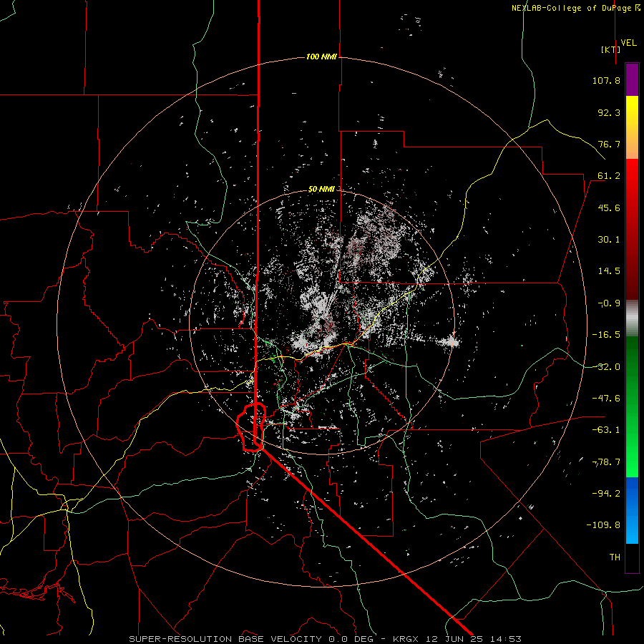Click the -0.9 value on velocity scale
This screenshot has height=644, width=644.
click(609, 303)
